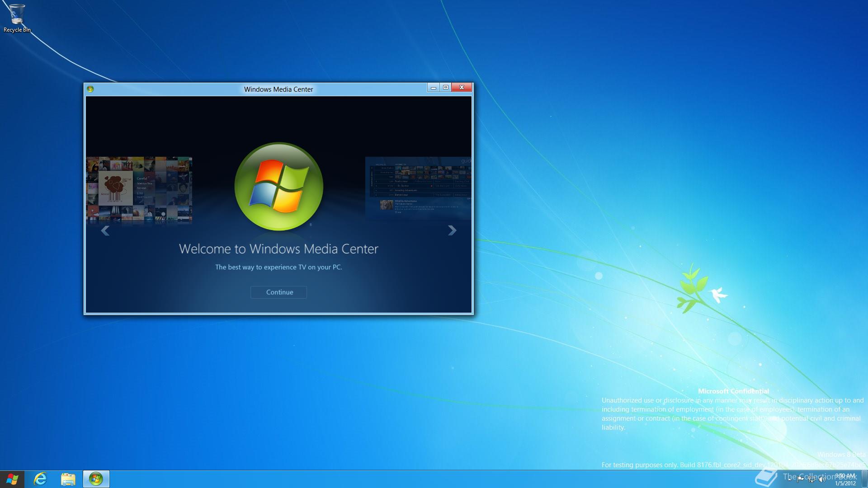The width and height of the screenshot is (868, 488).
Task: Go to the previous welcome slide arrow
Action: [105, 231]
